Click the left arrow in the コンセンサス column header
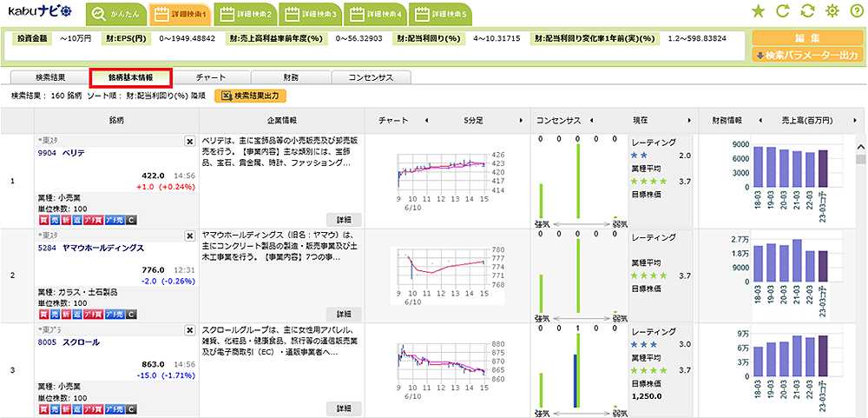 (x=591, y=120)
